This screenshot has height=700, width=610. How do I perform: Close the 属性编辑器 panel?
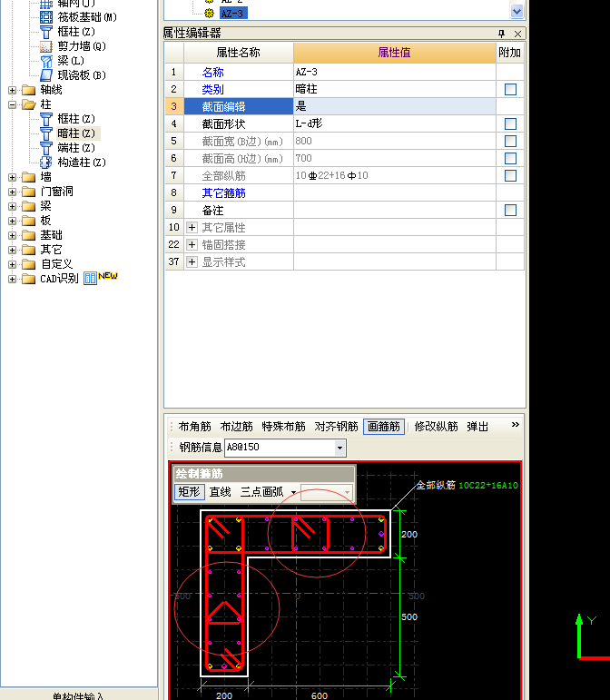517,34
